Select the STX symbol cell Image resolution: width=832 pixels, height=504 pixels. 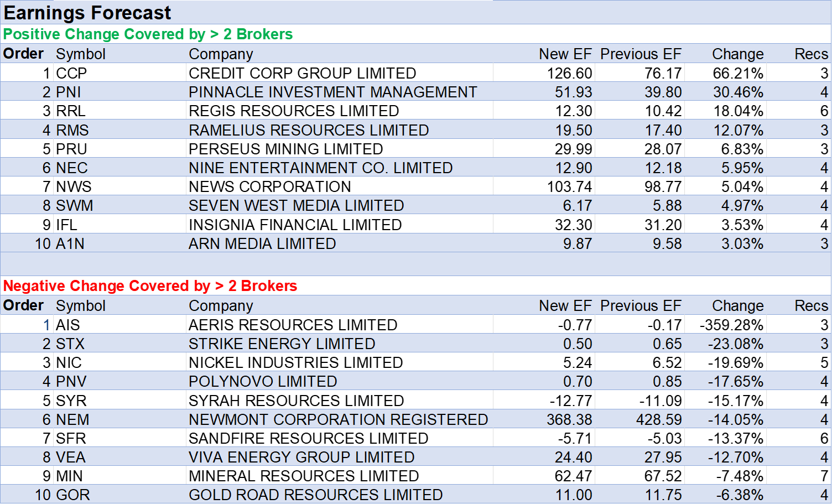[70, 344]
